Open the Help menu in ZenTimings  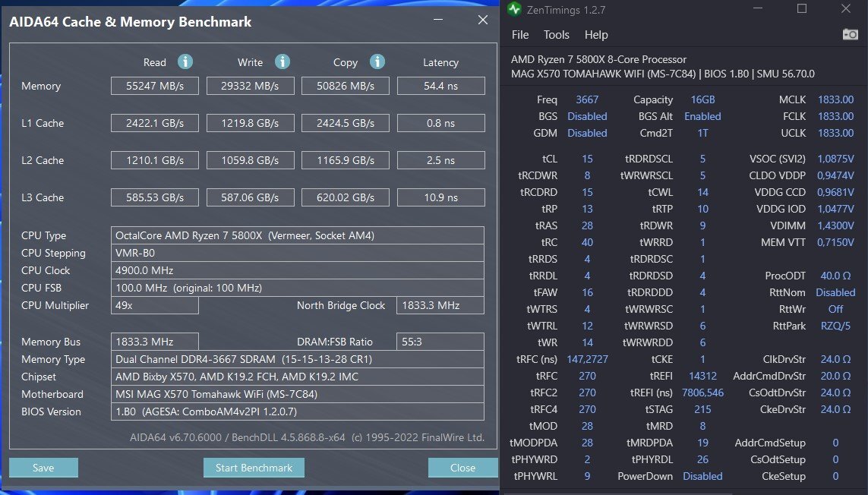pos(596,35)
